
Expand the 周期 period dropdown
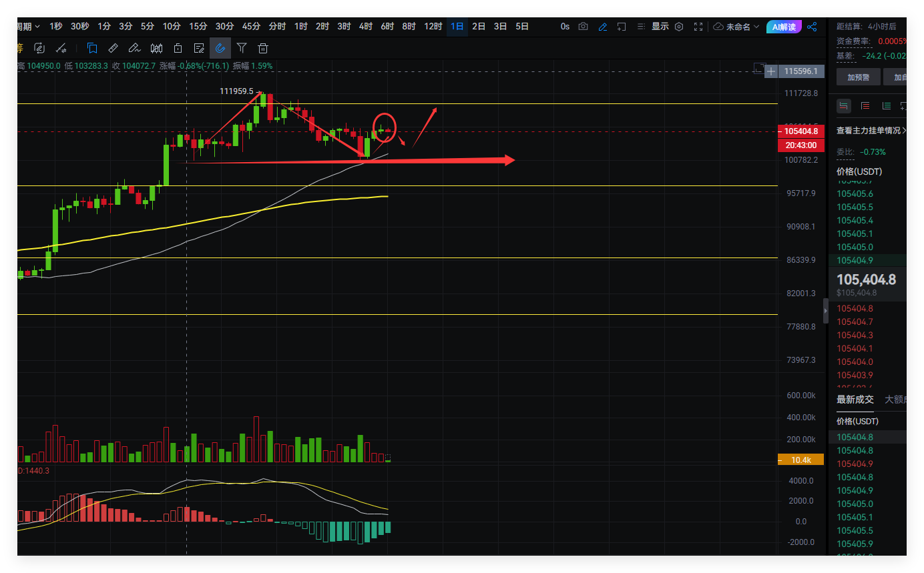point(28,27)
